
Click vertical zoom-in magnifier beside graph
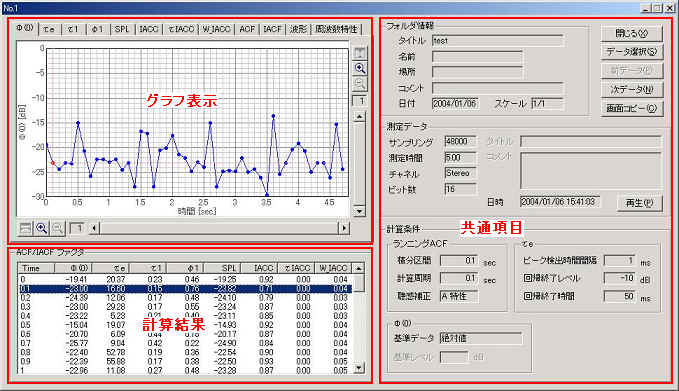[360, 68]
